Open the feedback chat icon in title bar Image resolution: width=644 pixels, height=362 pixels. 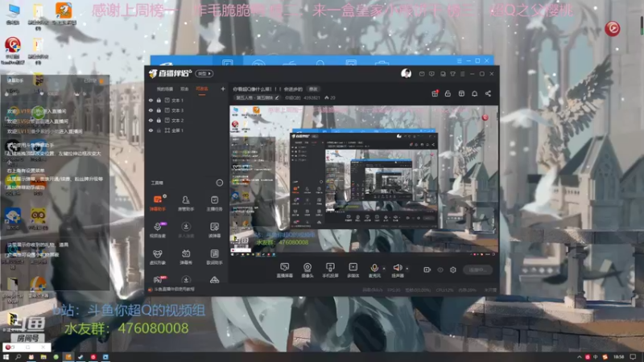(431, 74)
